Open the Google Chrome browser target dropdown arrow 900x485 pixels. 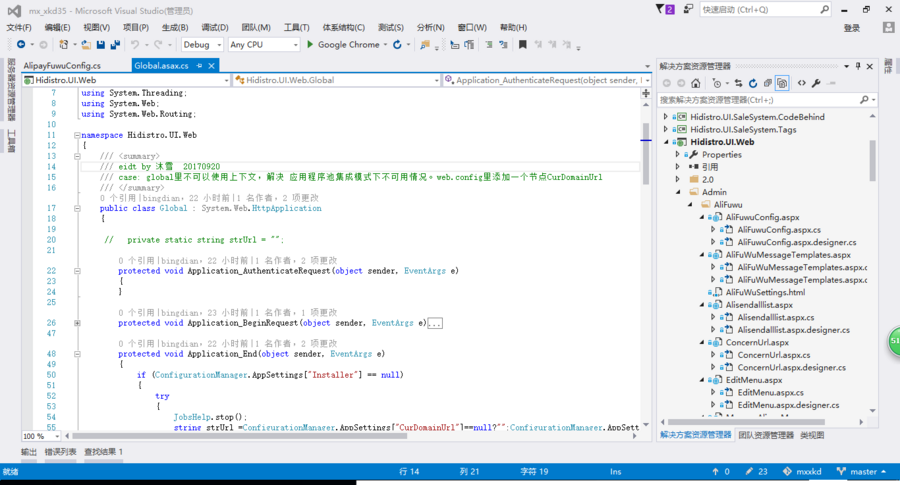386,44
